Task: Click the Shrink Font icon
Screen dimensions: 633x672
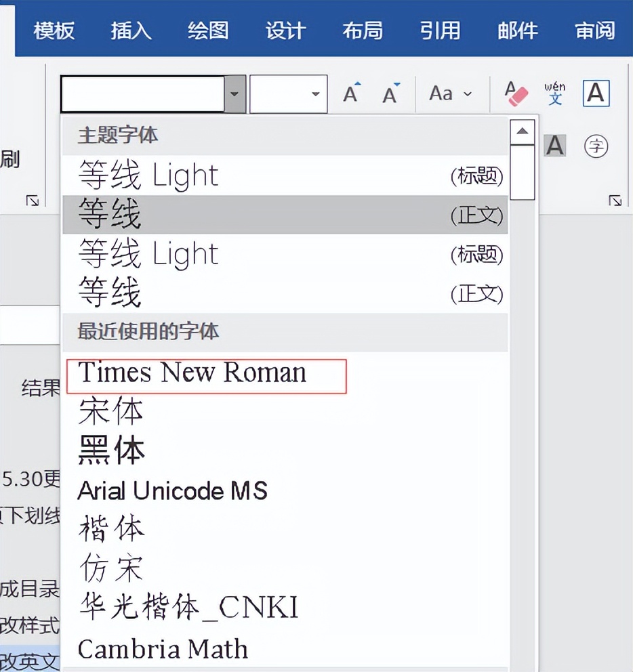Action: 390,95
